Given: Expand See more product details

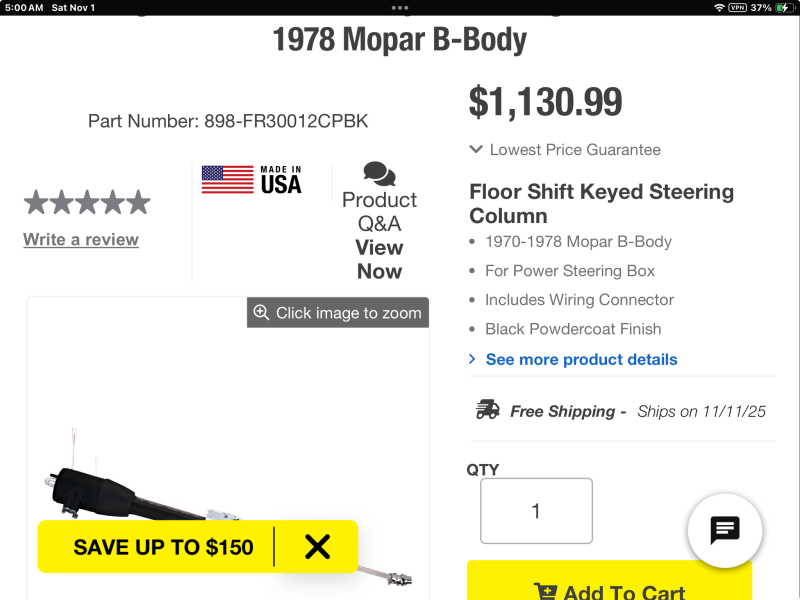Looking at the screenshot, I should [581, 359].
